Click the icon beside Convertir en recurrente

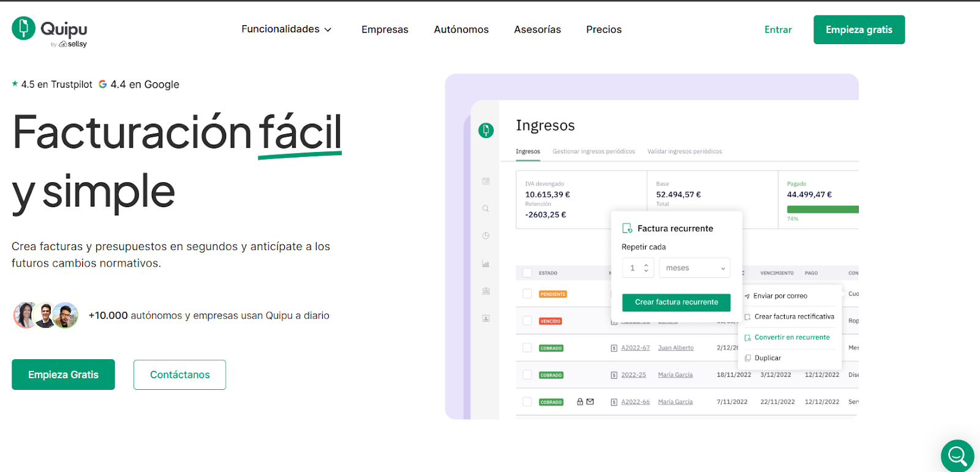pyautogui.click(x=747, y=338)
